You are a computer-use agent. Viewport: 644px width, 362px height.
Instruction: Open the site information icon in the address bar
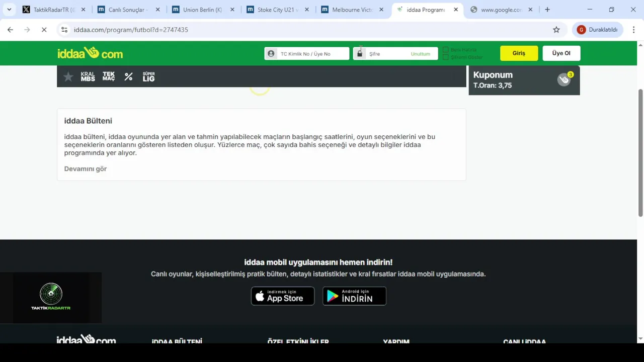coord(64,30)
